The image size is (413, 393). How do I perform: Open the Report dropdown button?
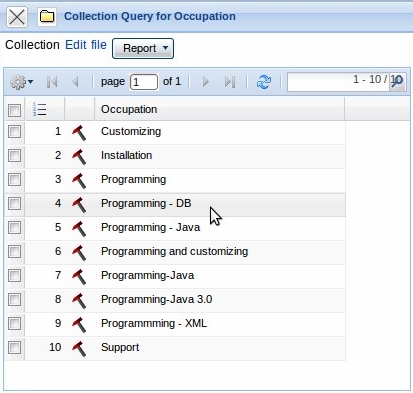coord(143,48)
